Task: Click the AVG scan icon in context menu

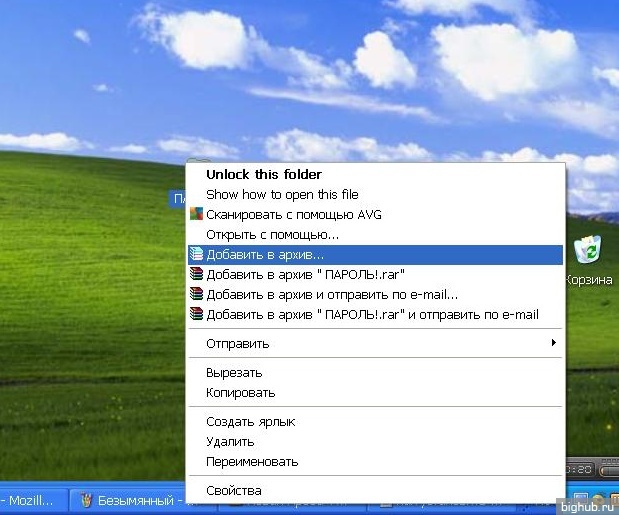Action: tap(197, 214)
